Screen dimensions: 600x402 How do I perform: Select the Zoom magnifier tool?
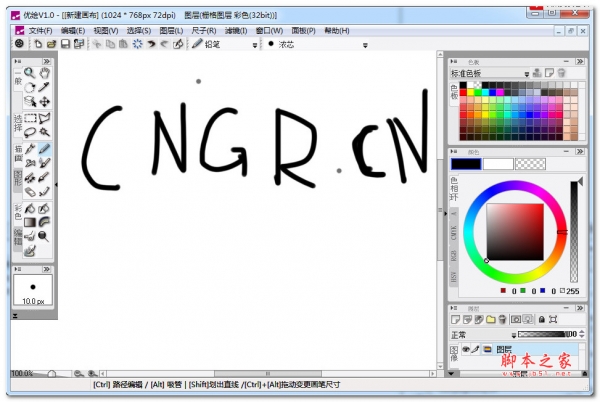click(30, 72)
